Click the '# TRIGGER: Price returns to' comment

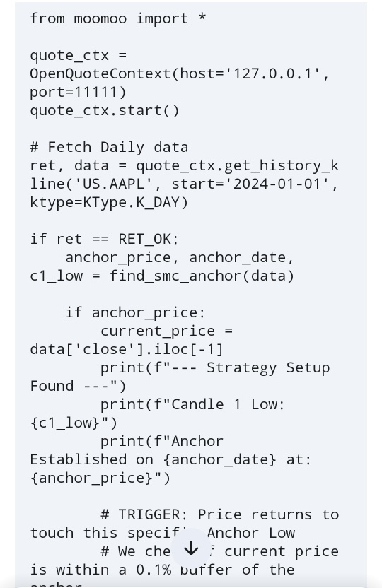(220, 514)
